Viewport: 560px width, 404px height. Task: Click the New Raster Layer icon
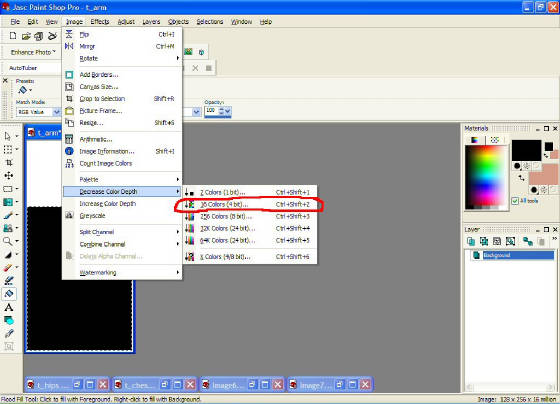click(471, 242)
